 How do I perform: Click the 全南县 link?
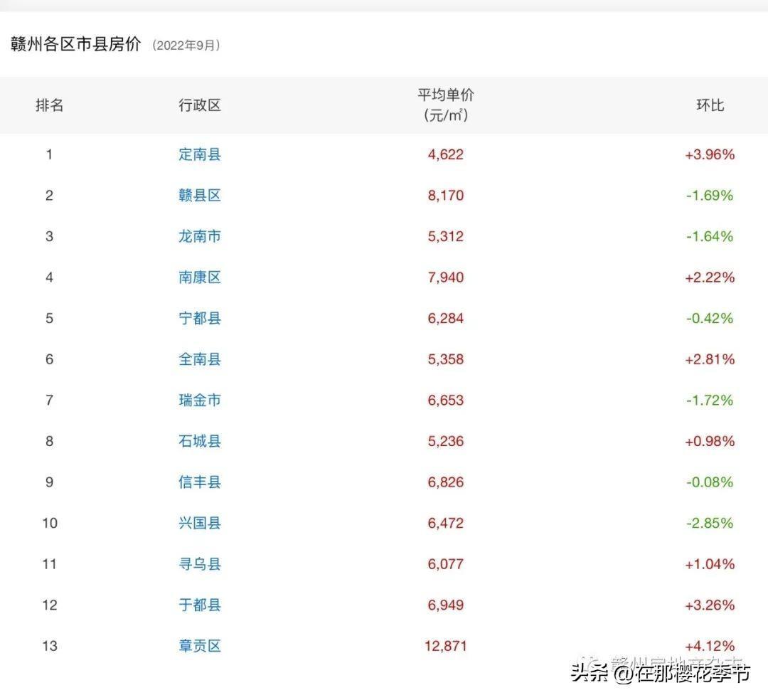pos(199,359)
